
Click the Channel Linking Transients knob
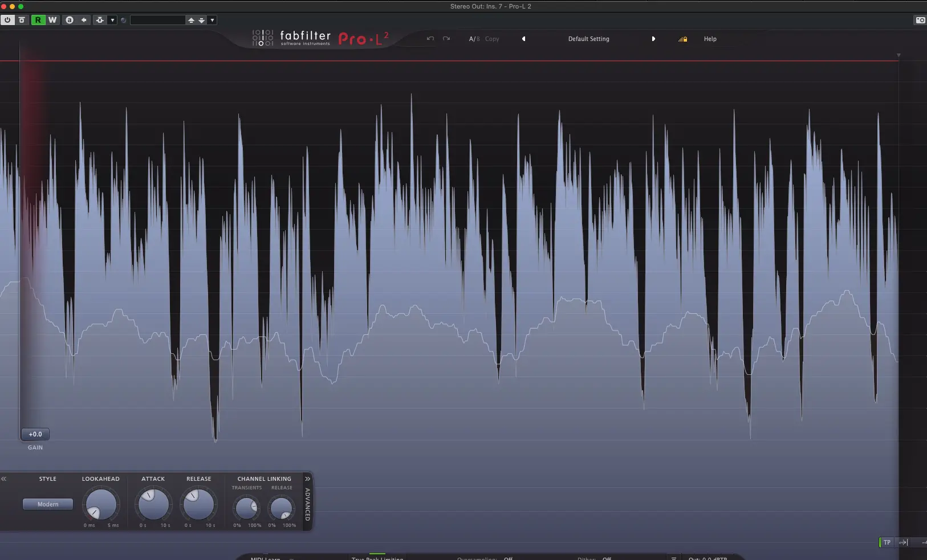click(246, 508)
